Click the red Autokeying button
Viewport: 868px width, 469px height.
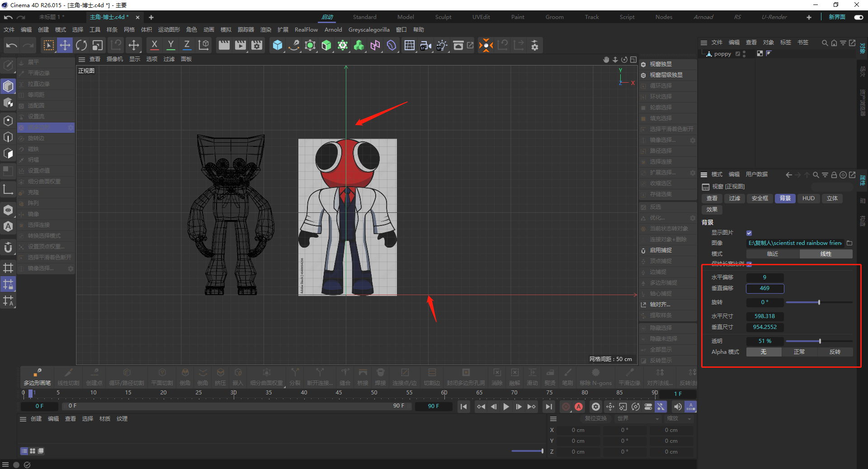pyautogui.click(x=579, y=407)
